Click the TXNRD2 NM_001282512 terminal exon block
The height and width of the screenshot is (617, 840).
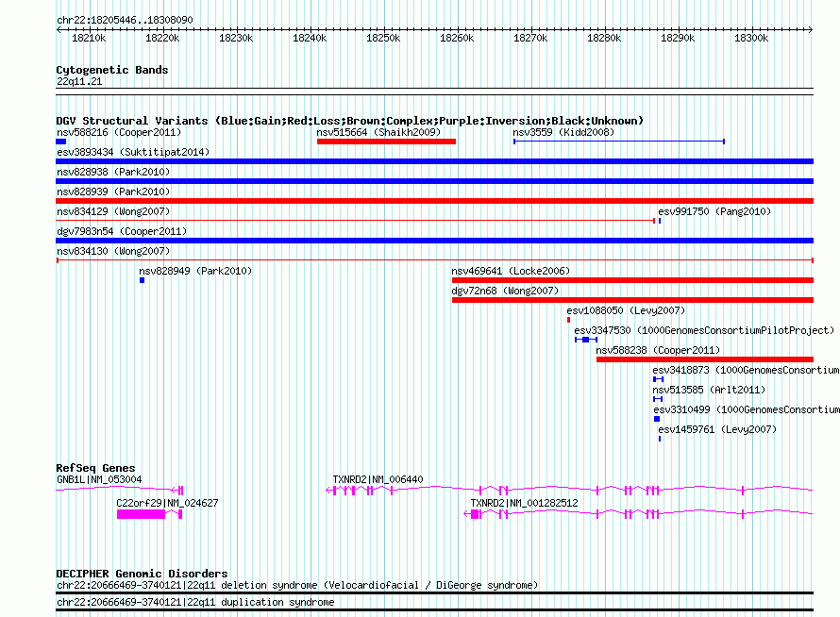[x=475, y=514]
